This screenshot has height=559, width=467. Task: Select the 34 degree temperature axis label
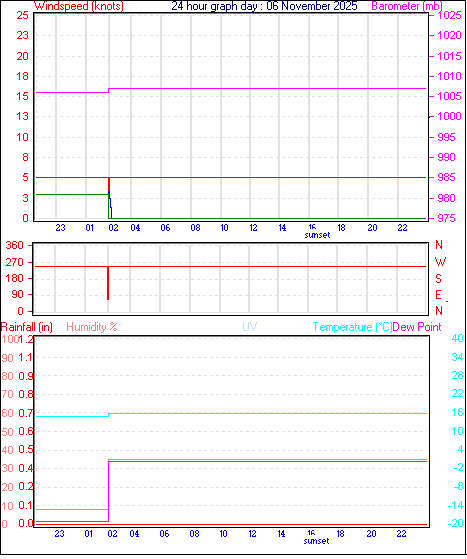point(457,357)
